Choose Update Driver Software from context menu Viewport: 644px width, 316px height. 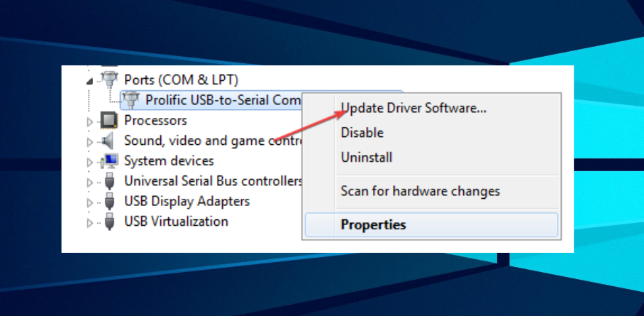[x=413, y=109]
